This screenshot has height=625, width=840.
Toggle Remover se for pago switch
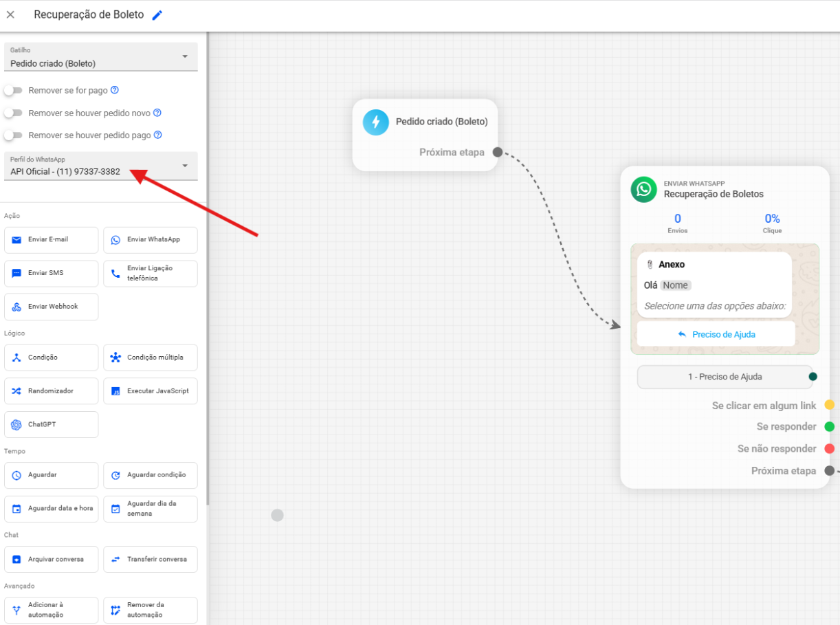(13, 90)
